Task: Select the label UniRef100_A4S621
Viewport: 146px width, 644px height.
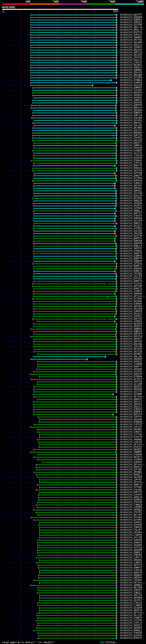Action: click(x=131, y=98)
